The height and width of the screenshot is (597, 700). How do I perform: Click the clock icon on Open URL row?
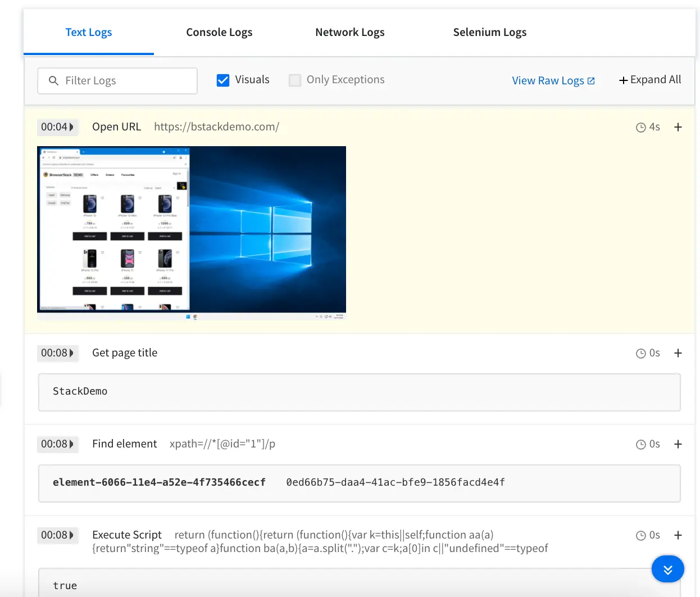point(640,128)
